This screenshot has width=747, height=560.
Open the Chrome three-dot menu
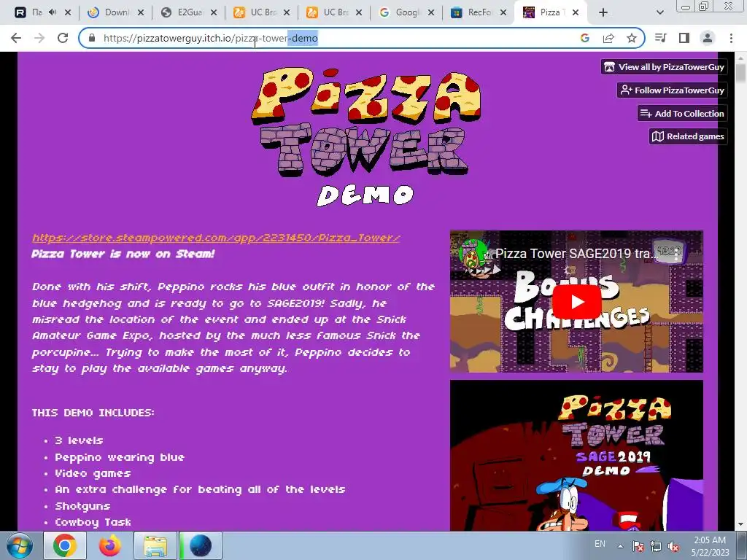[x=731, y=38]
